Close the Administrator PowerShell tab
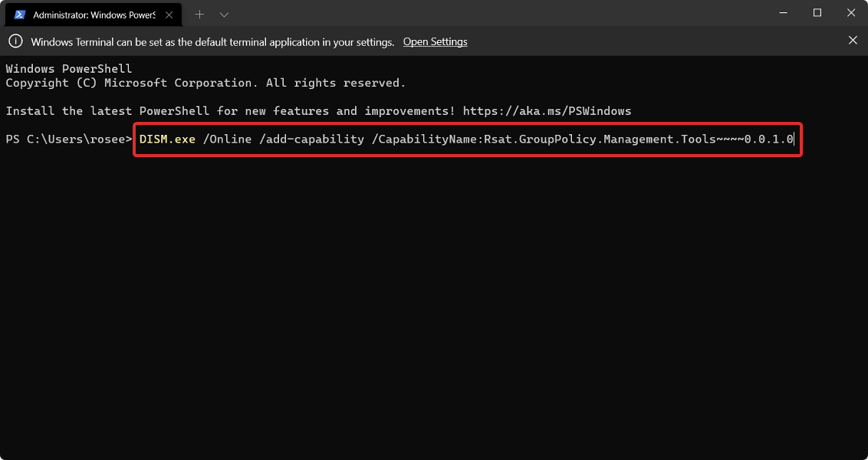Viewport: 868px width, 460px height. coord(169,14)
